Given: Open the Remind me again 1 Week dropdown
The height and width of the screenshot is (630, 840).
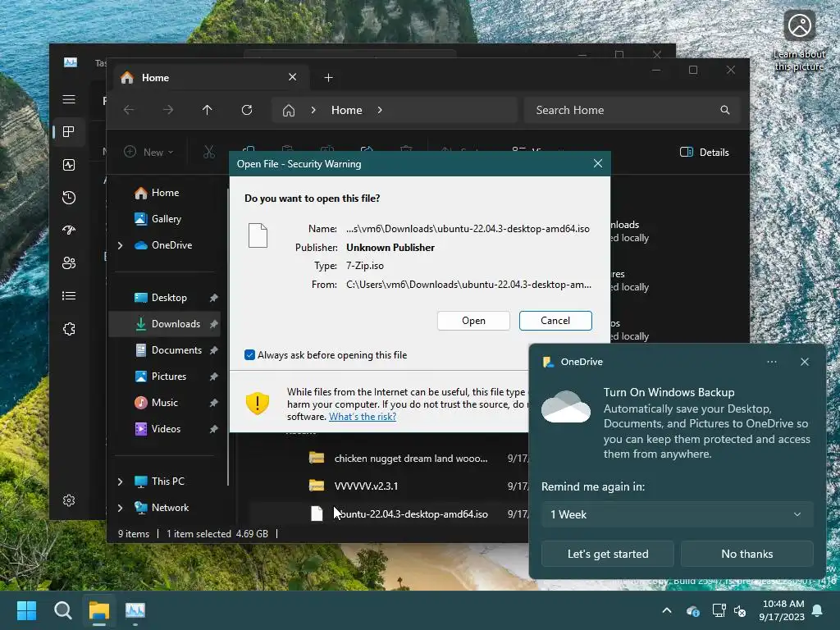Looking at the screenshot, I should (x=677, y=515).
